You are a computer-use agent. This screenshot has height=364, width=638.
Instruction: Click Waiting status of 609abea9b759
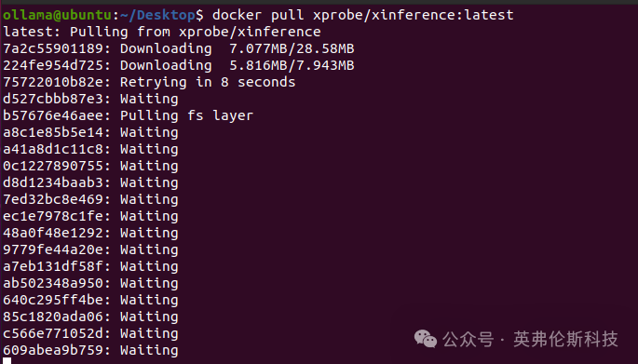coord(149,350)
